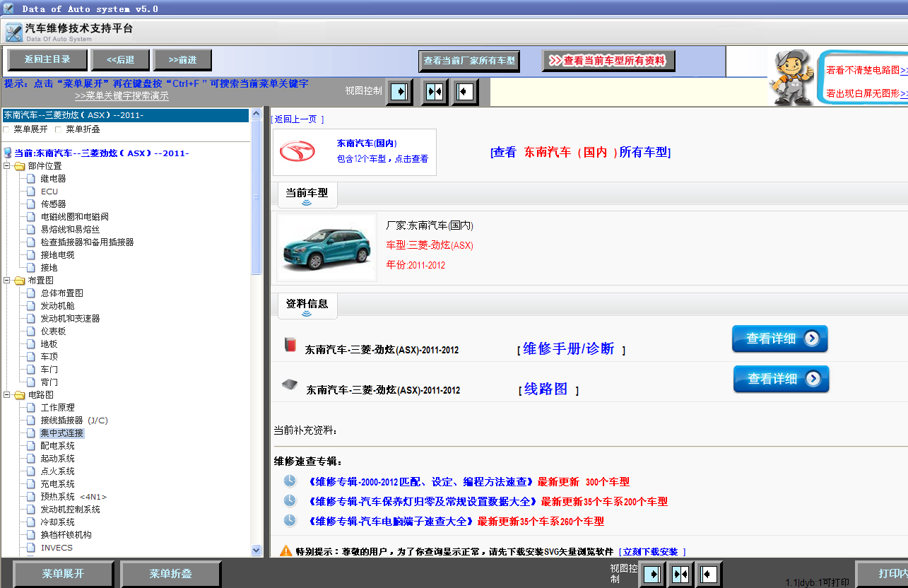The height and width of the screenshot is (588, 908).
Task: Click the teal Mitsubishi ASX car thumbnail
Action: (326, 247)
